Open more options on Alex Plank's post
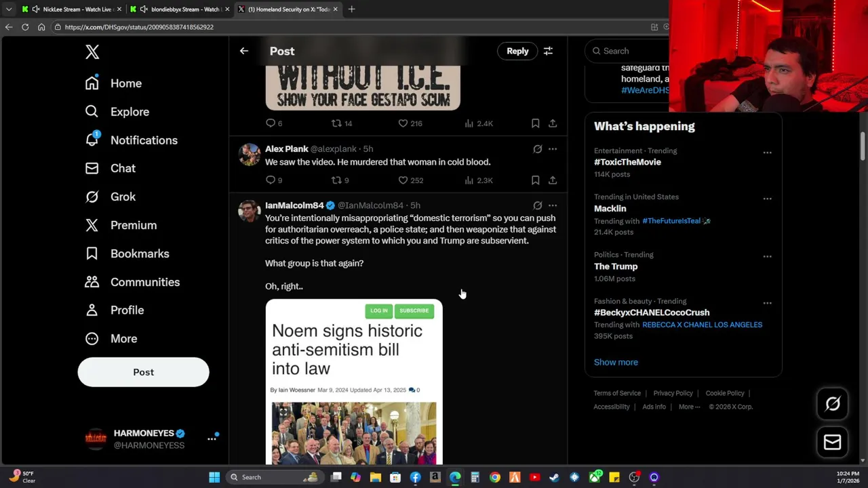Image resolution: width=868 pixels, height=488 pixels. coord(553,149)
